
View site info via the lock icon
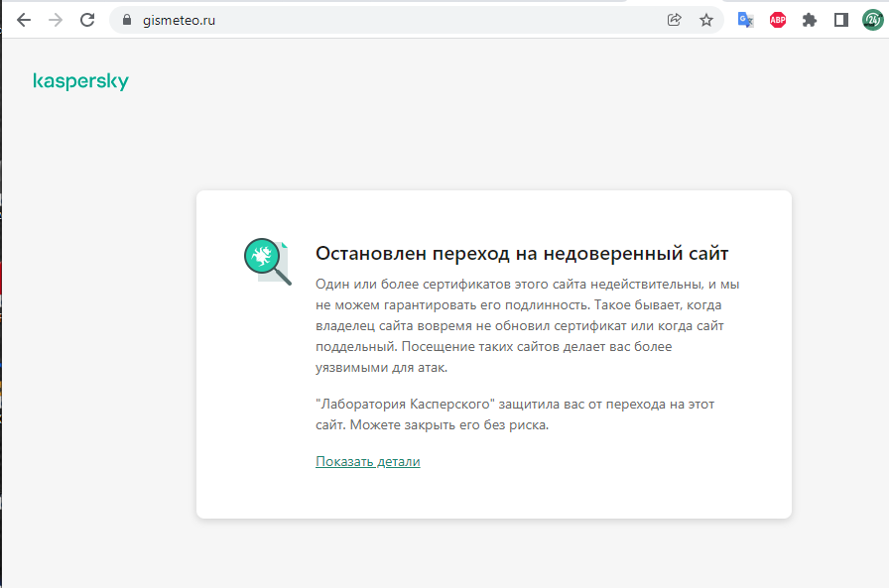tap(127, 20)
